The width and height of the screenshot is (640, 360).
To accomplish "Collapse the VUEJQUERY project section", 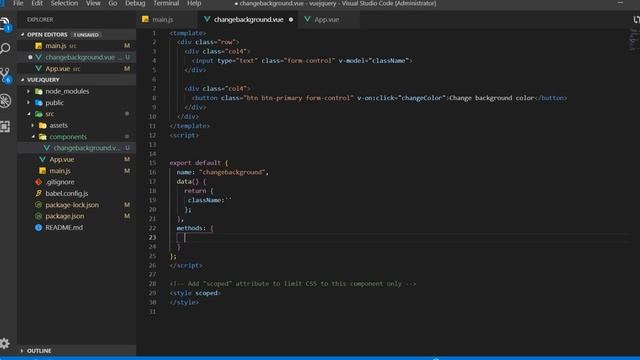I will pyautogui.click(x=22, y=80).
